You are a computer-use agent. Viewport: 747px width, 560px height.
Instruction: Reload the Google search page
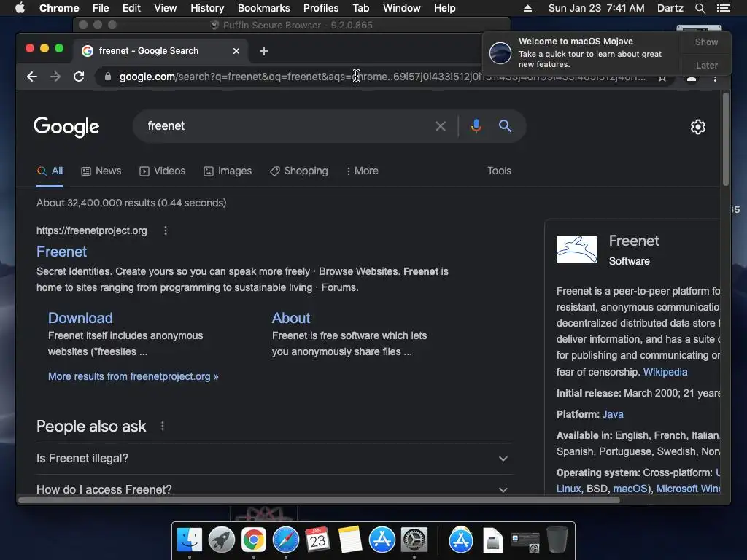point(79,77)
